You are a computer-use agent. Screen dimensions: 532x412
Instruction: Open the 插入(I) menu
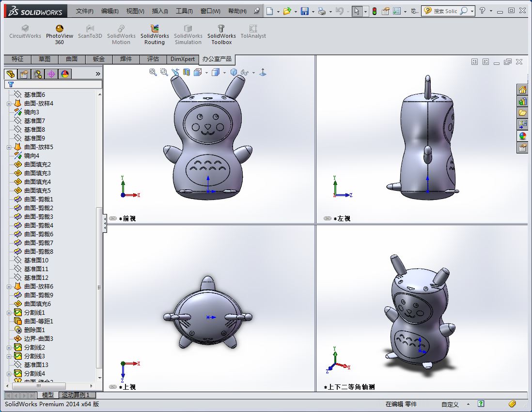(x=160, y=11)
